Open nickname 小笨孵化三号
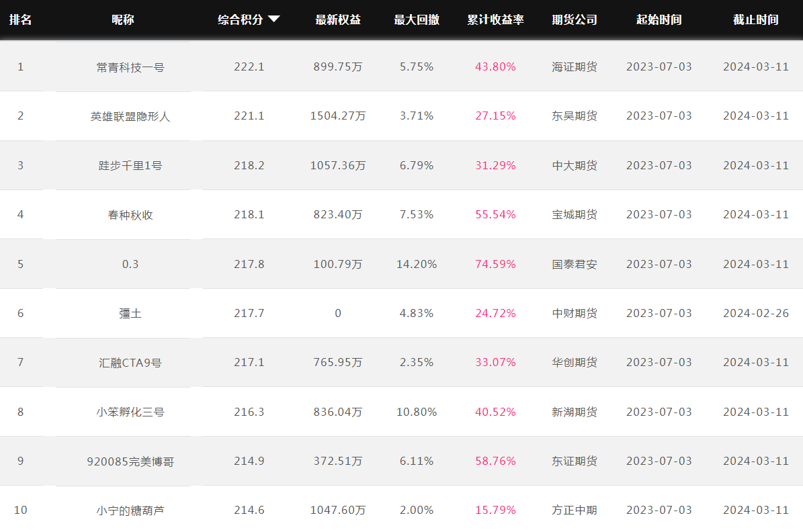 130,412
